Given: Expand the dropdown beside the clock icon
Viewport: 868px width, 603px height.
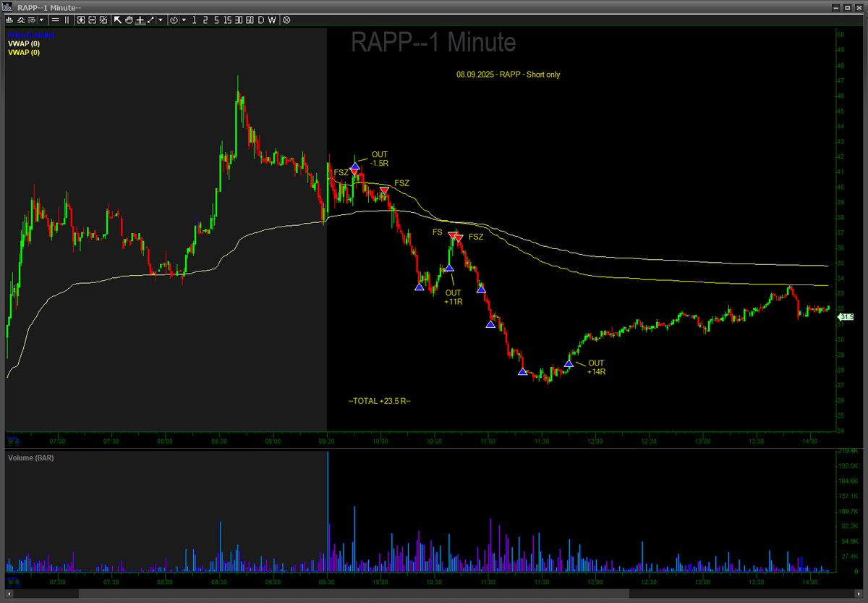Looking at the screenshot, I should pos(184,20).
